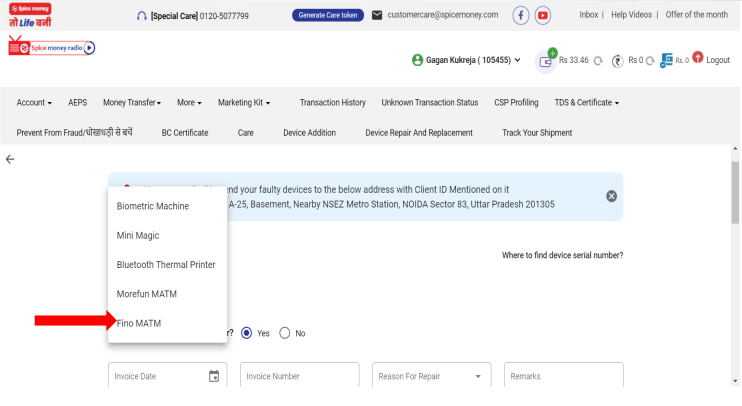Open the Spice Money logo home link
This screenshot has width=742, height=406.
click(30, 15)
